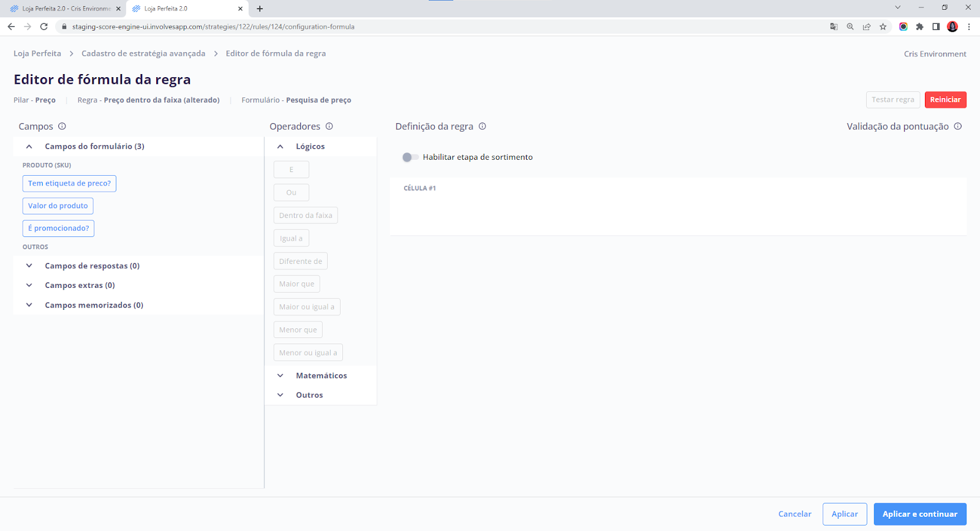The image size is (980, 531).
Task: Expand Campos memorizados (0)
Action: click(x=29, y=305)
